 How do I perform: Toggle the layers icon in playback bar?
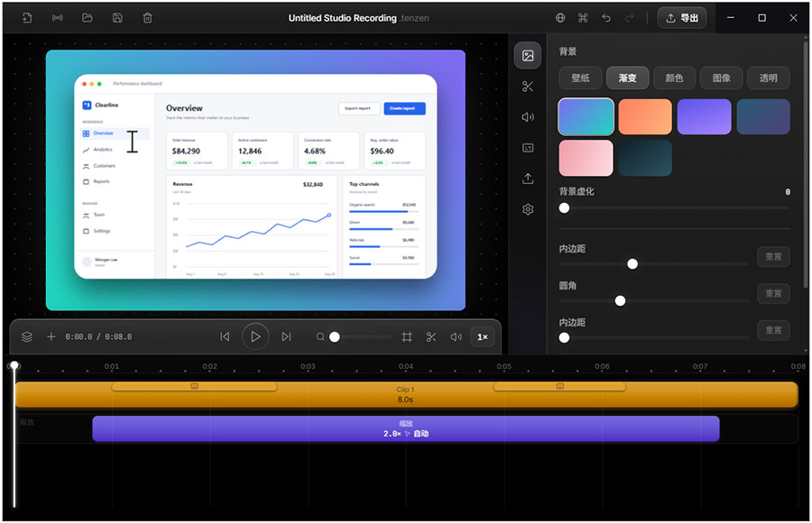(27, 337)
